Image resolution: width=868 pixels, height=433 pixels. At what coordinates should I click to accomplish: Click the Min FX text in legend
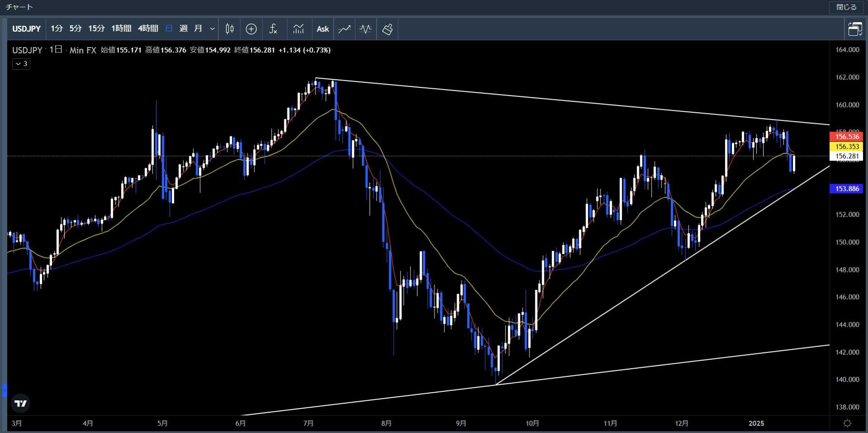pos(83,50)
